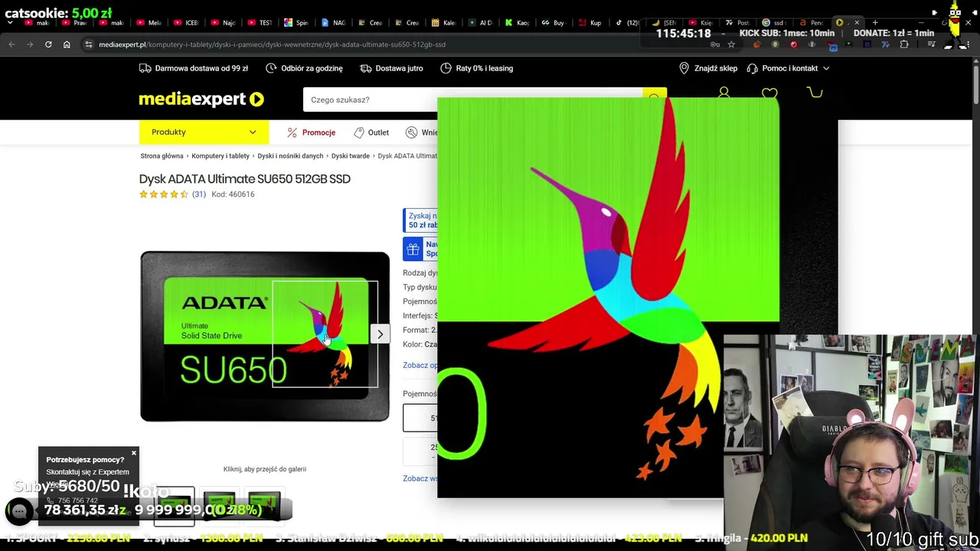Open 'Komputery i tablety' breadcrumb

[x=220, y=156]
